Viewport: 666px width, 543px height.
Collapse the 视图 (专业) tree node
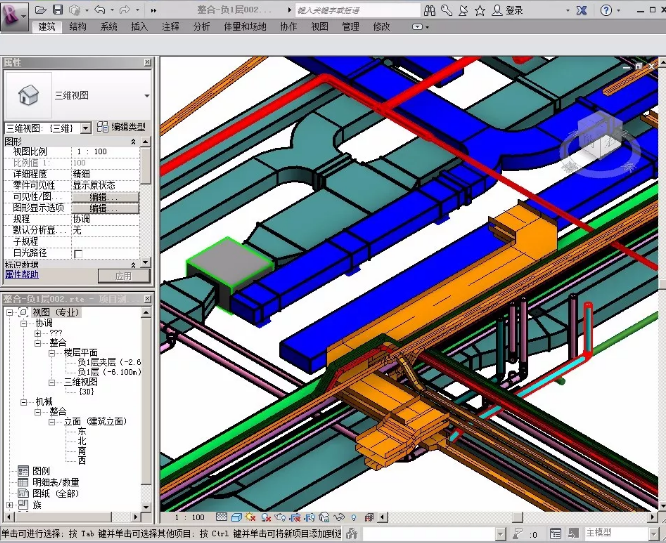coord(10,312)
